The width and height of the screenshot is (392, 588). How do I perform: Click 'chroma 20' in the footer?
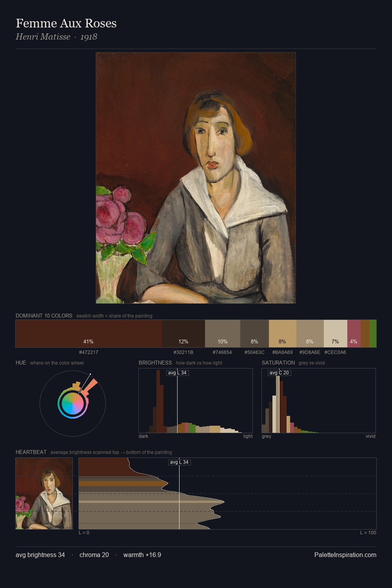point(94,555)
